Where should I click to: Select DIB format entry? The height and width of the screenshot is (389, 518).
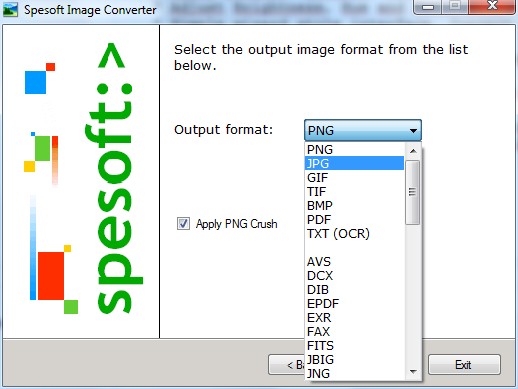point(355,289)
